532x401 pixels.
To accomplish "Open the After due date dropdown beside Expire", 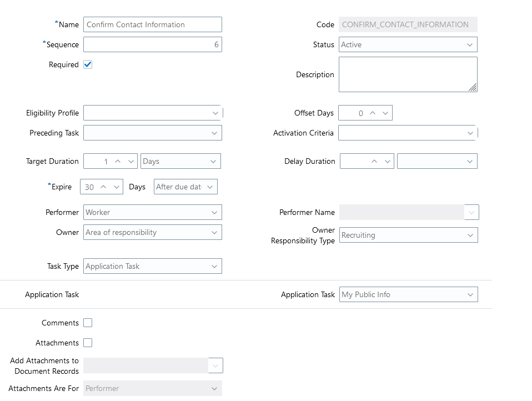I will [210, 187].
